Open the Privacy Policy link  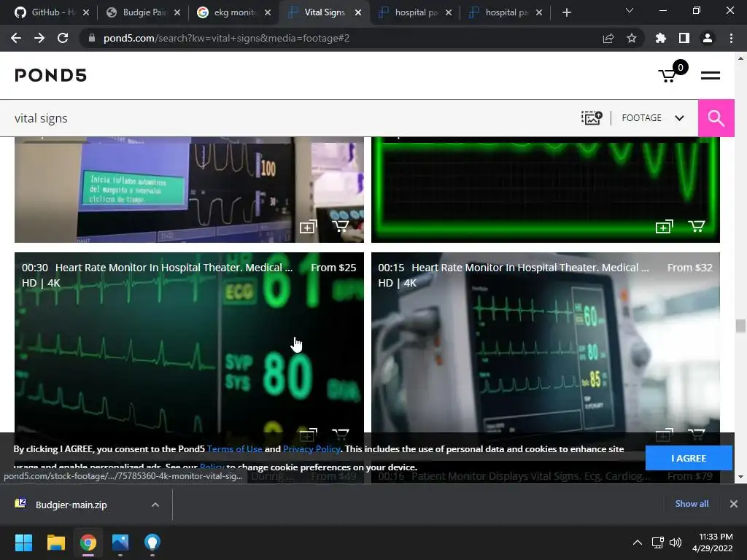pyautogui.click(x=311, y=449)
